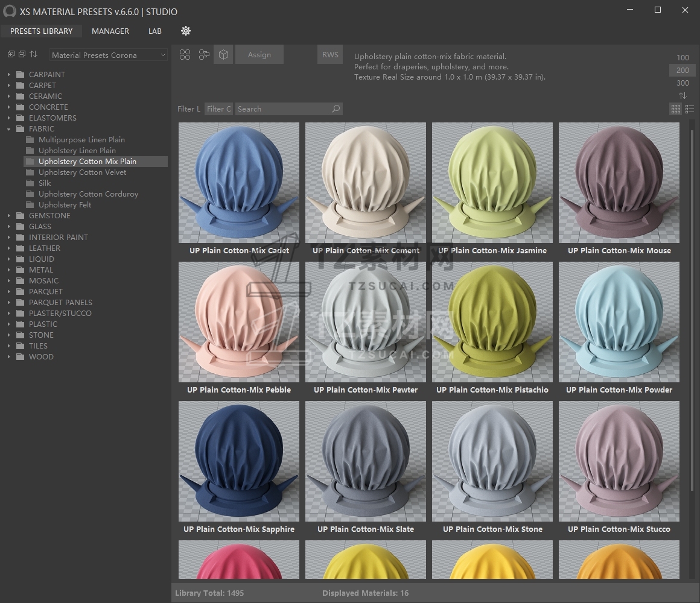Image resolution: width=700 pixels, height=603 pixels.
Task: Toggle the Filter L option
Action: tap(189, 109)
